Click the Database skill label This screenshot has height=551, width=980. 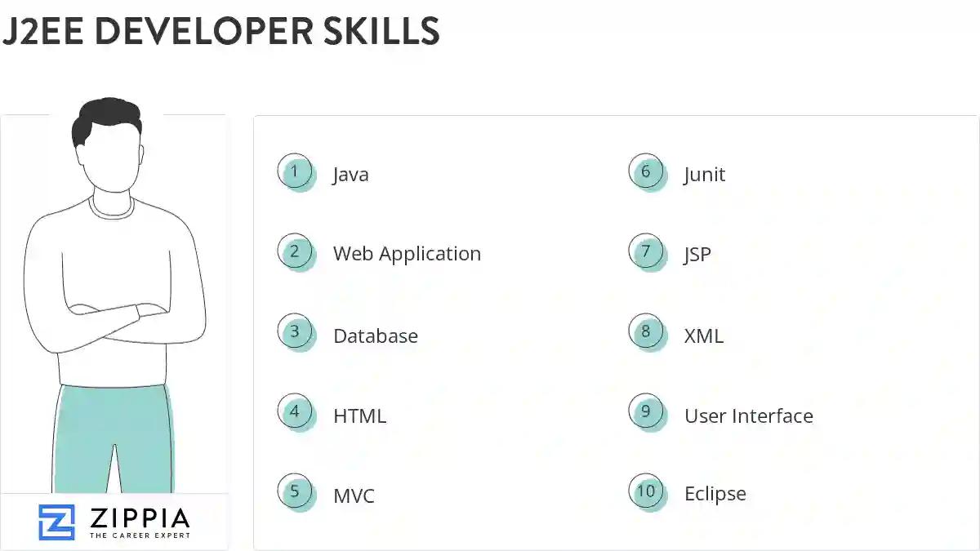click(376, 335)
